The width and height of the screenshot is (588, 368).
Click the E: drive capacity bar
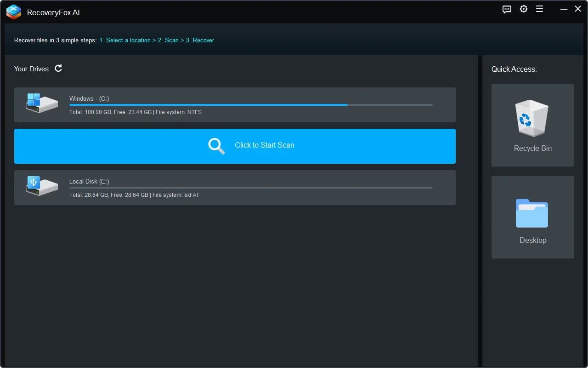click(250, 188)
